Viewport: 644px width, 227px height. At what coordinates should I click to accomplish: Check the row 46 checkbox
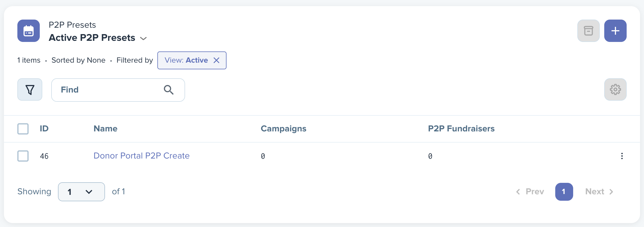[23, 156]
